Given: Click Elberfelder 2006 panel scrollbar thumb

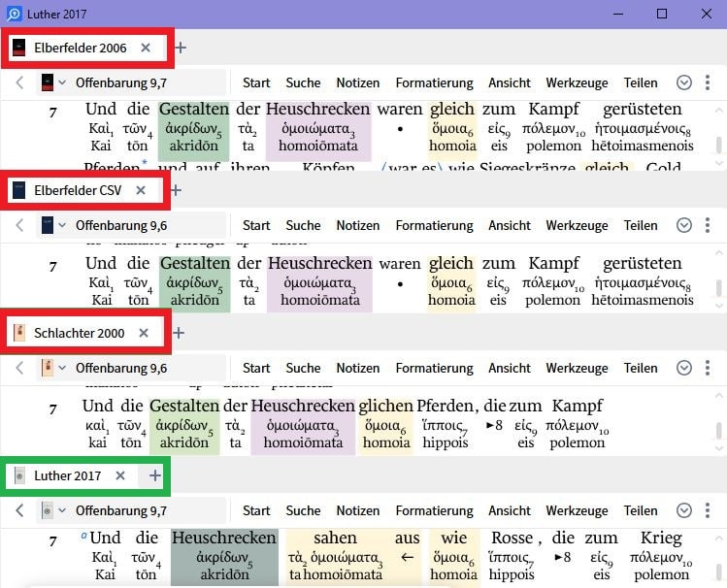Looking at the screenshot, I should click(x=718, y=145).
